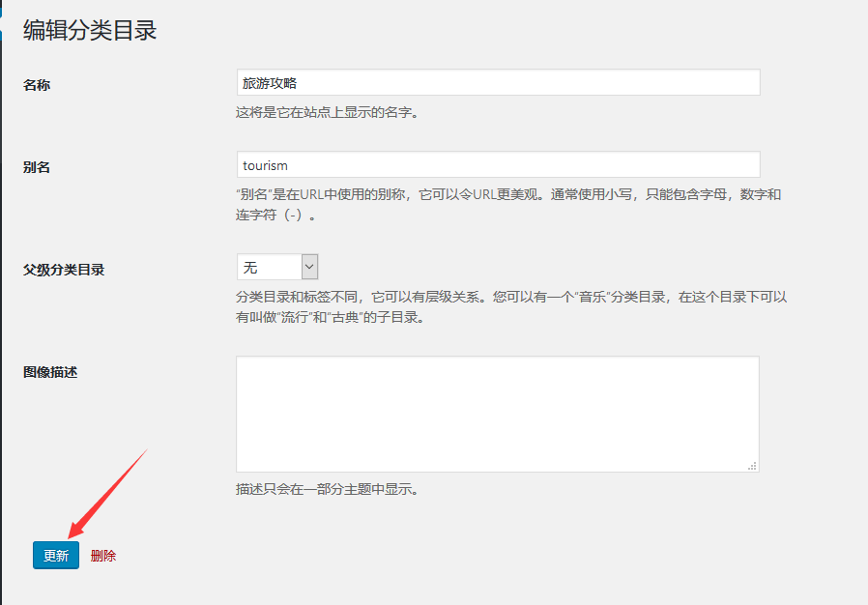Screen dimensions: 868x605
Task: Click the URL alias explanation under 别名
Action: pos(508,204)
